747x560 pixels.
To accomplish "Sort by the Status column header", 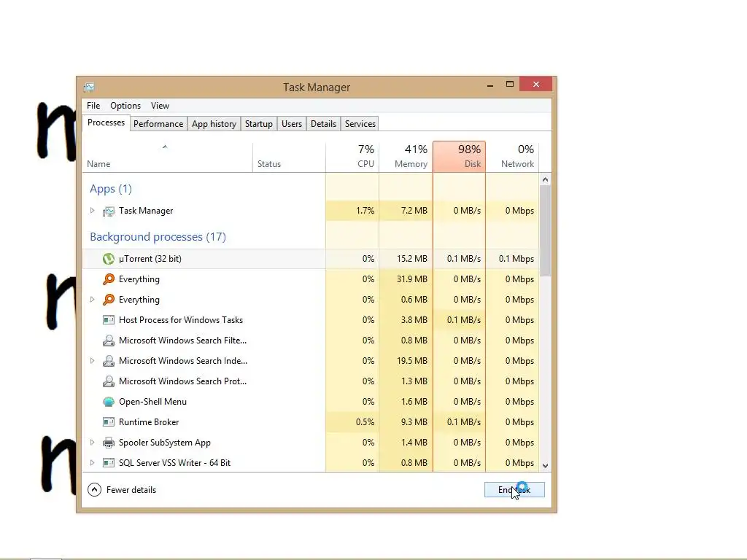I will point(289,157).
